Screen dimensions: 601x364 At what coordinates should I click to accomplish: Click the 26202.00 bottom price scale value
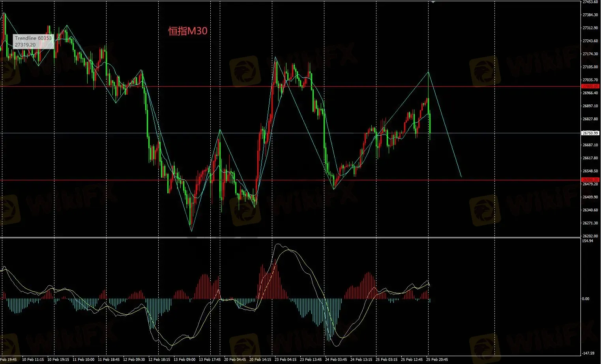tap(590, 236)
